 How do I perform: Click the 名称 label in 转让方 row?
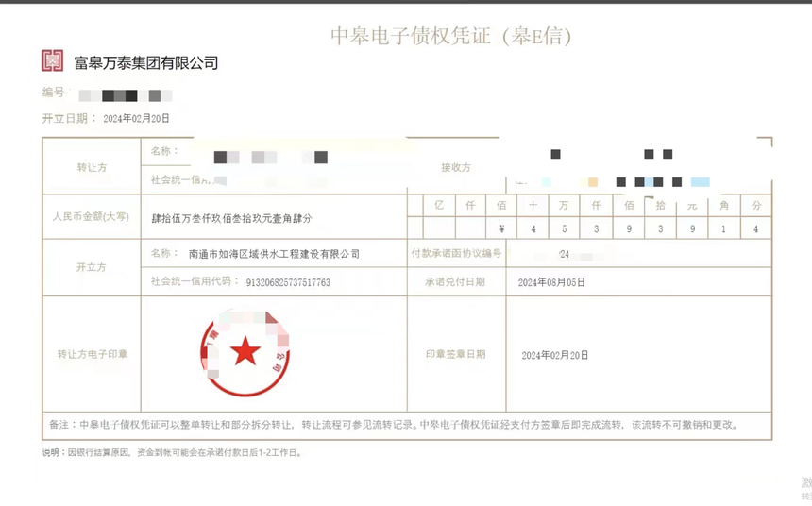(164, 151)
